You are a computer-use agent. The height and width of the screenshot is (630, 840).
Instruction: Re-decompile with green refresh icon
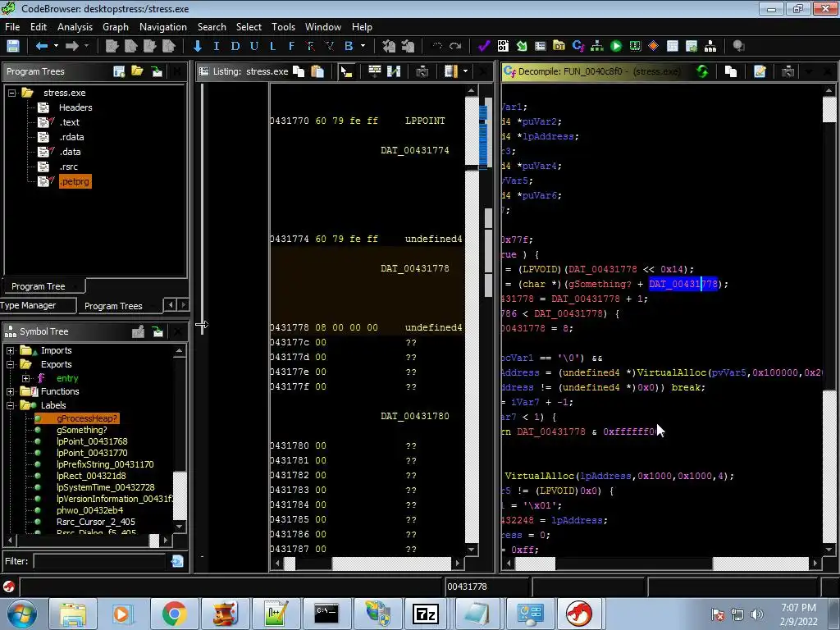pyautogui.click(x=702, y=71)
